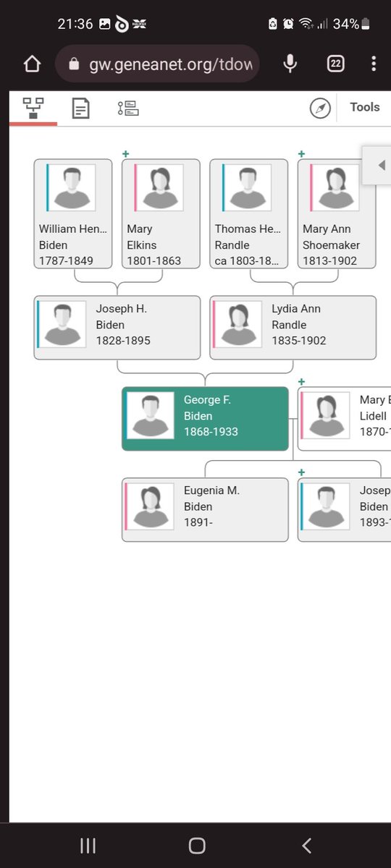Tap Wi-Fi status bar icon
Screen dimensions: 391x868
[305, 24]
